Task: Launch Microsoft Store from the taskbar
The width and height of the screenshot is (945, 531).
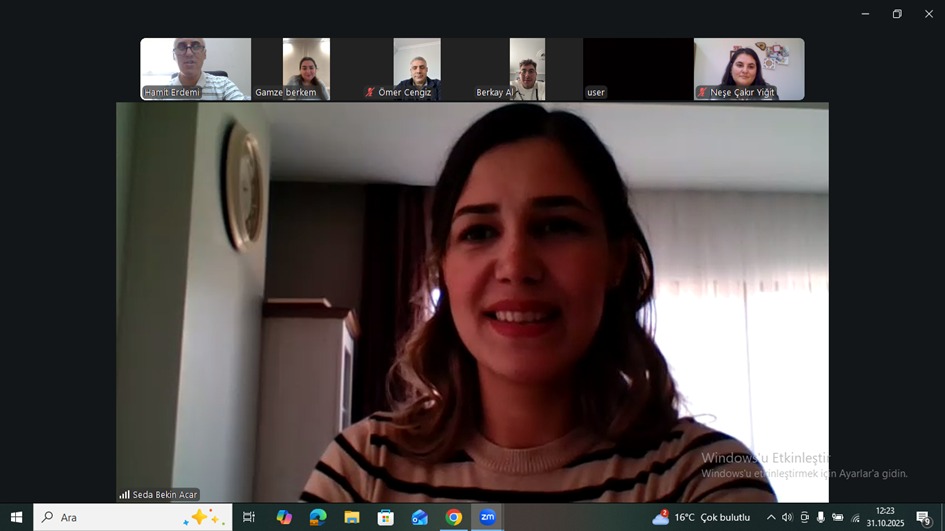Action: (386, 517)
